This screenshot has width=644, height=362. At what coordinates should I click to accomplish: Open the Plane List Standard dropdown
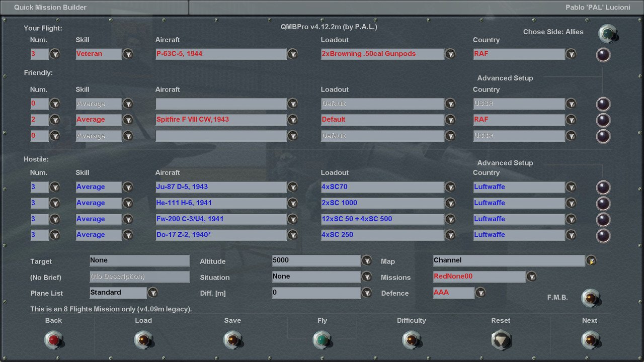click(152, 293)
